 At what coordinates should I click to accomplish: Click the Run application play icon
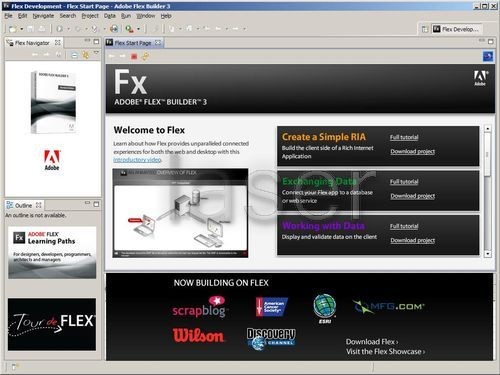click(60, 29)
